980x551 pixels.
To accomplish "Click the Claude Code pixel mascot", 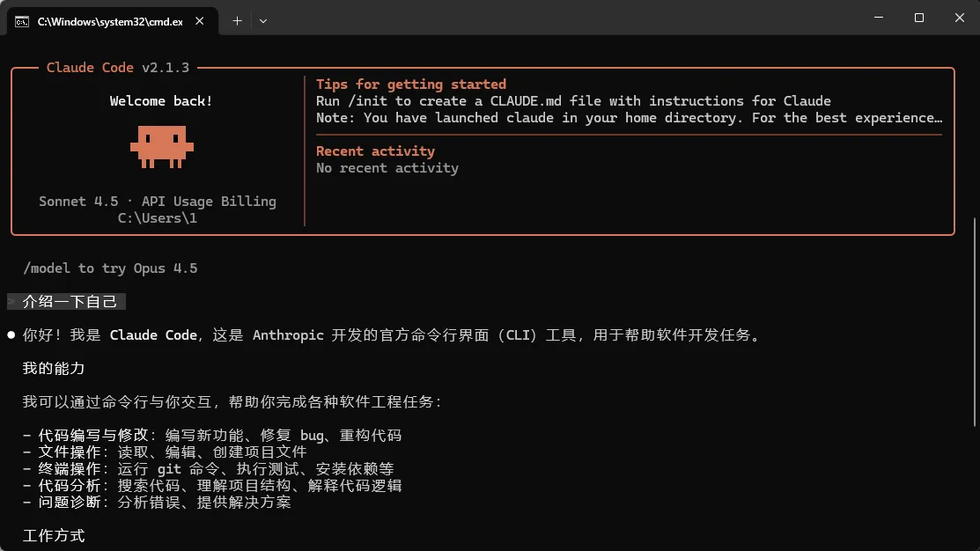I will [x=162, y=147].
